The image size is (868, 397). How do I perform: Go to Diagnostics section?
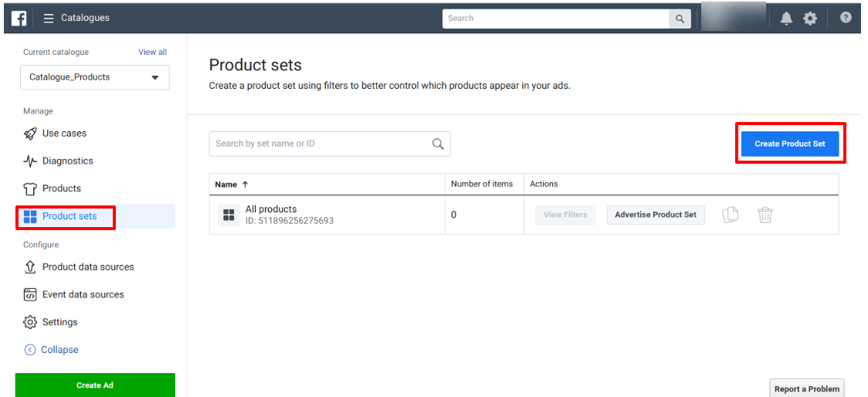tap(67, 161)
